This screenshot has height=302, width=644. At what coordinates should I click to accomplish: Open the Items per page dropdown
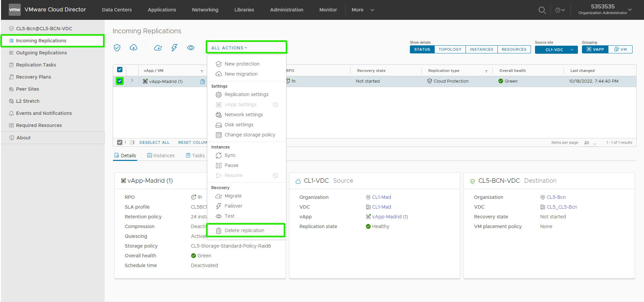pyautogui.click(x=590, y=143)
